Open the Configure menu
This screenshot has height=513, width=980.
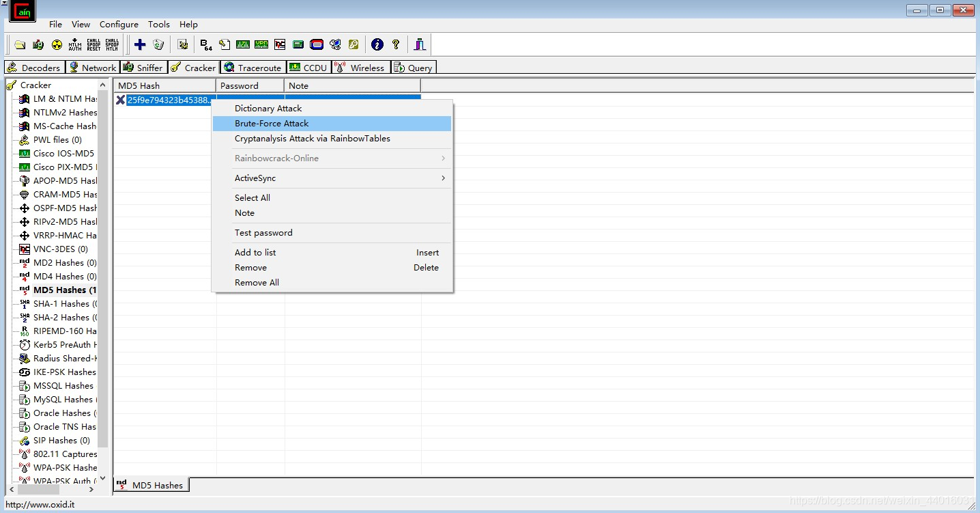[x=119, y=25]
